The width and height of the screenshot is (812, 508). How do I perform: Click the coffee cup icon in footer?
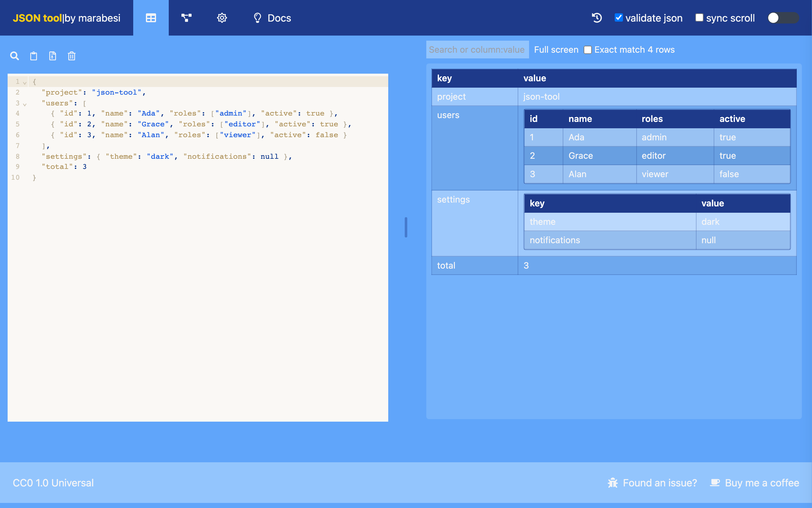[x=715, y=483]
